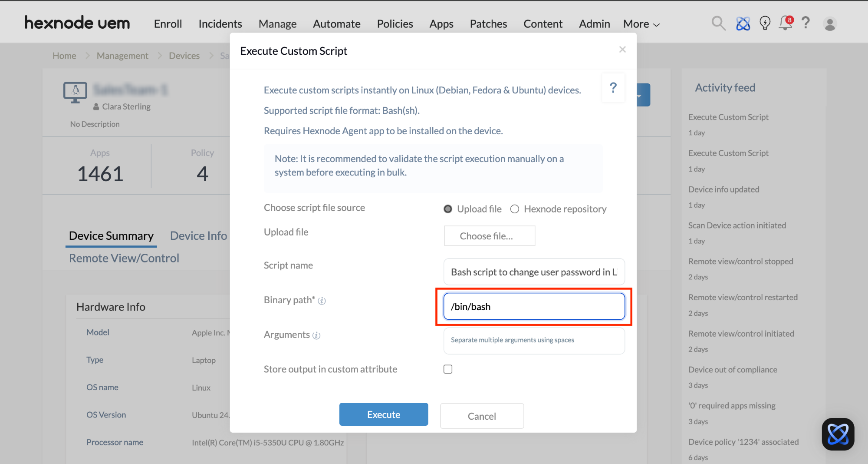This screenshot has width=868, height=464.
Task: Click the Arguments info icon
Action: click(316, 335)
